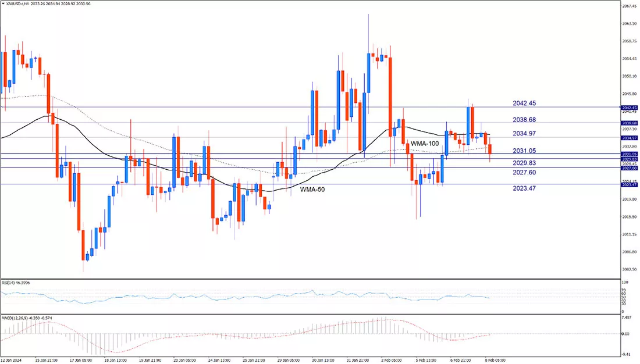Select the WMA-50 annotation label

point(312,190)
